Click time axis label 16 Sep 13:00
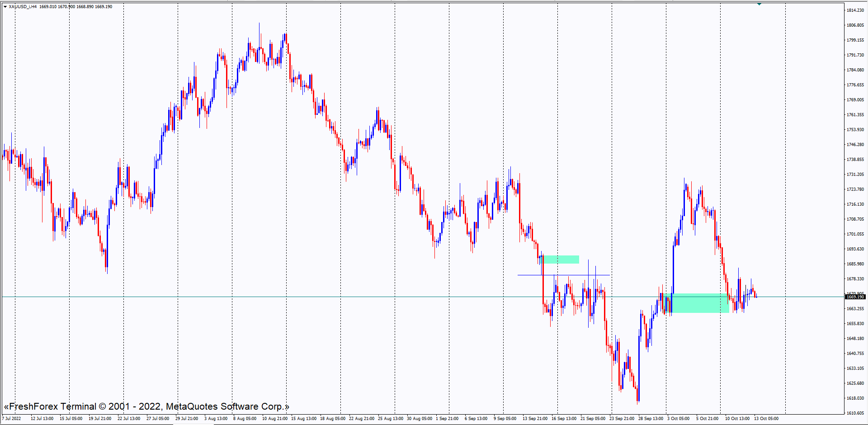Screen dimensions: 868x425 point(564,419)
